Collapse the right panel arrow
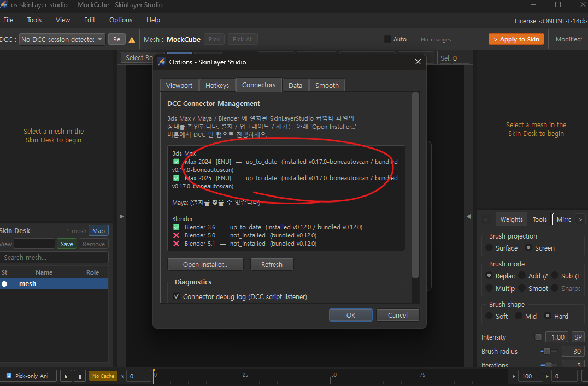This screenshot has width=588, height=386. point(468,216)
